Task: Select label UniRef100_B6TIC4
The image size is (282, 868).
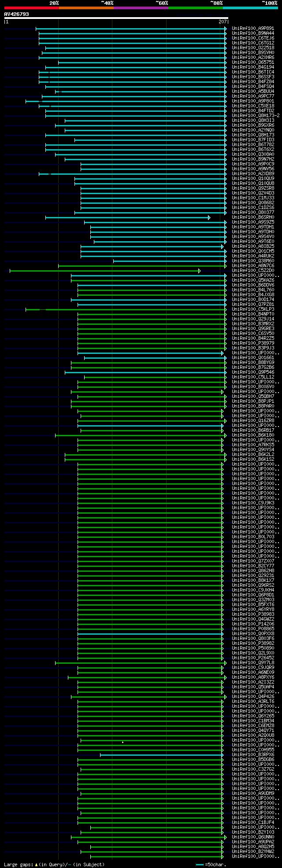Action: click(x=253, y=72)
